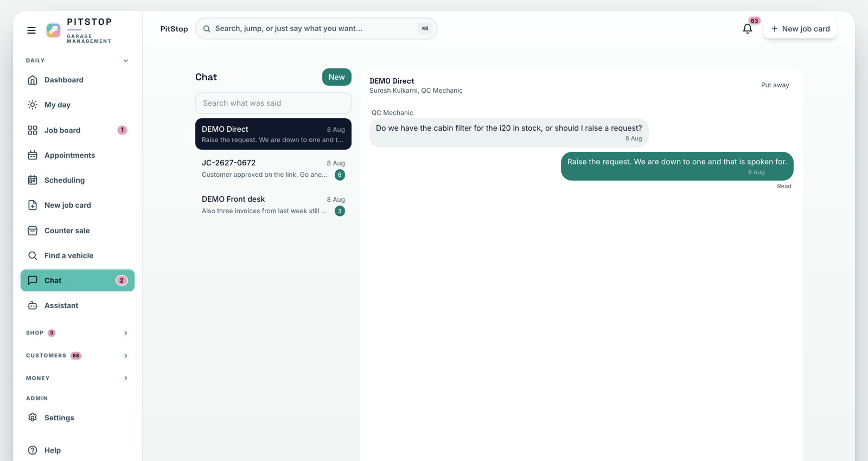Image resolution: width=868 pixels, height=461 pixels.
Task: Click the Assistant robot icon
Action: click(33, 305)
